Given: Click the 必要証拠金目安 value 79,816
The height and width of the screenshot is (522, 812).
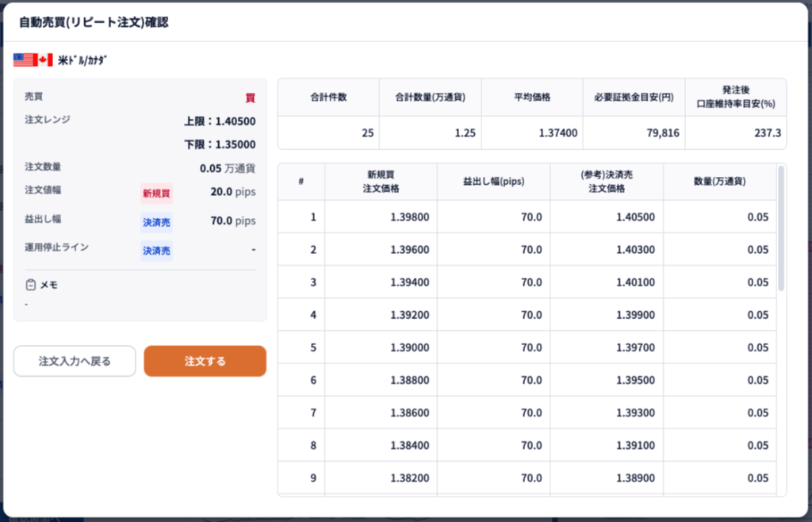Looking at the screenshot, I should pos(662,133).
